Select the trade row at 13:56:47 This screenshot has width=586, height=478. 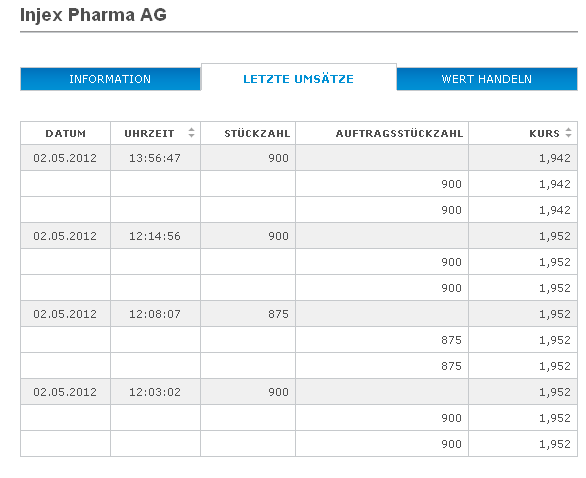click(x=299, y=158)
